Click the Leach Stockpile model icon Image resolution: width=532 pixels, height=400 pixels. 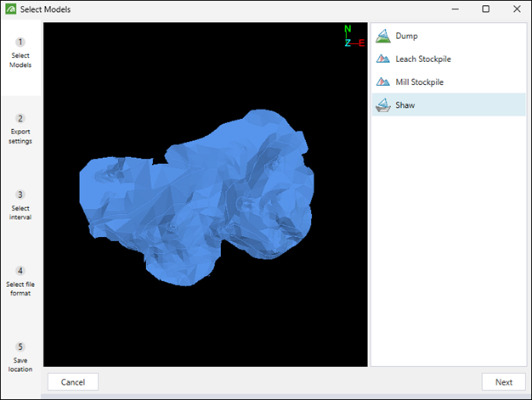point(382,59)
